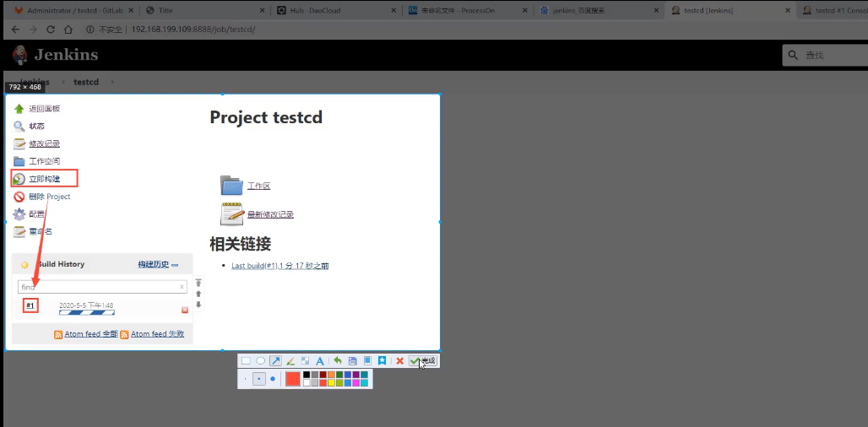Select the small dot line thickness
This screenshot has width=868, height=427.
pyautogui.click(x=246, y=379)
